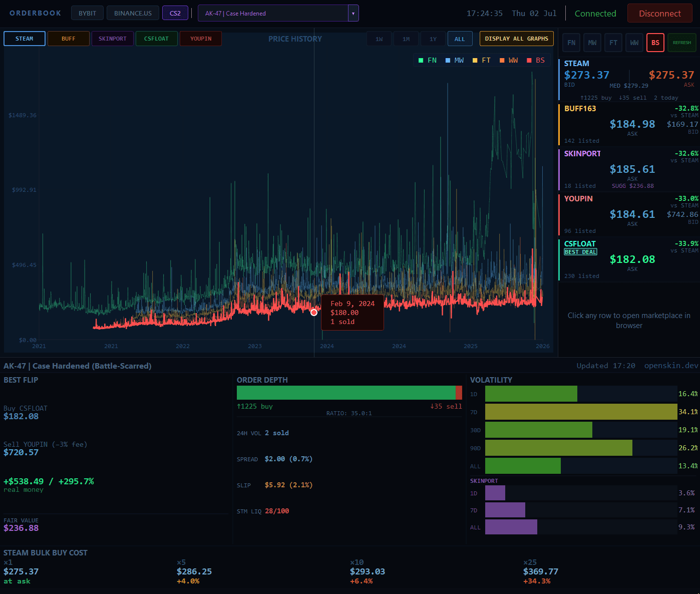
Task: Switch to CS2 market
Action: point(175,13)
